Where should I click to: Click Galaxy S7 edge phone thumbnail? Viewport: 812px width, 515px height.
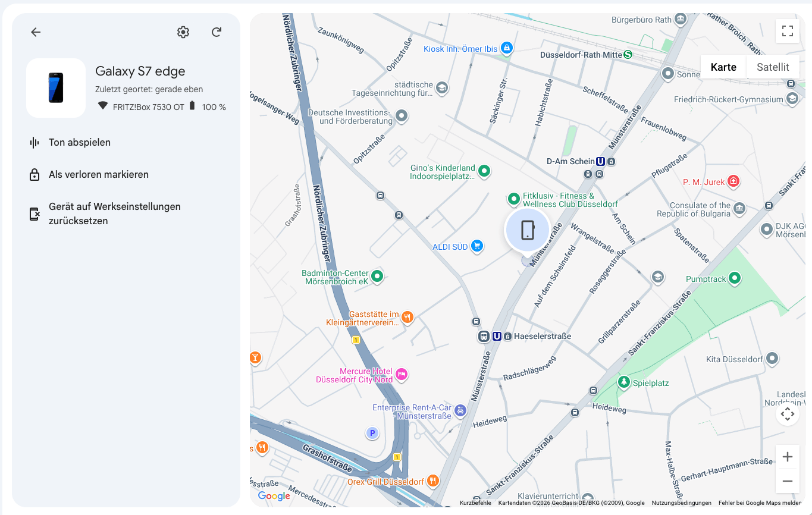click(56, 88)
